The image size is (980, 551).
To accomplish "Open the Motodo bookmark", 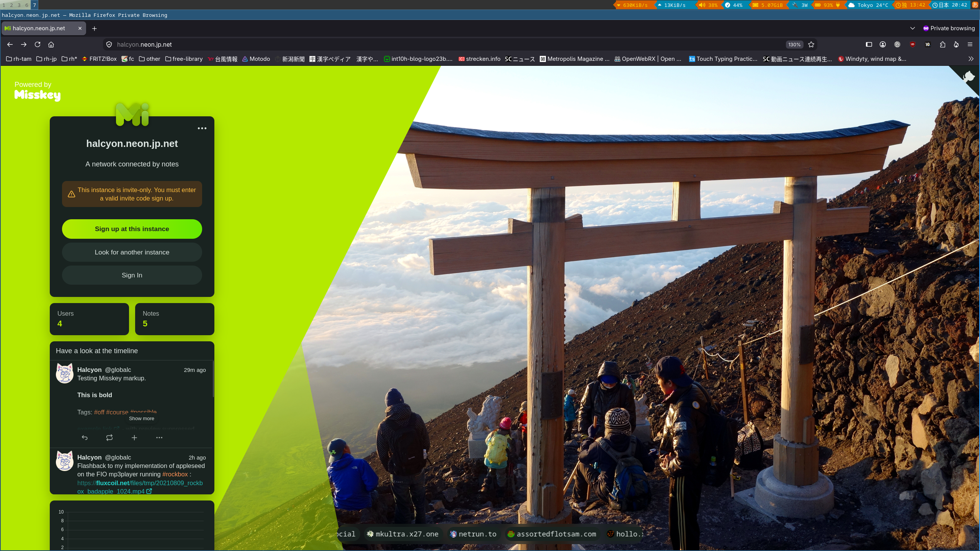I will click(256, 59).
